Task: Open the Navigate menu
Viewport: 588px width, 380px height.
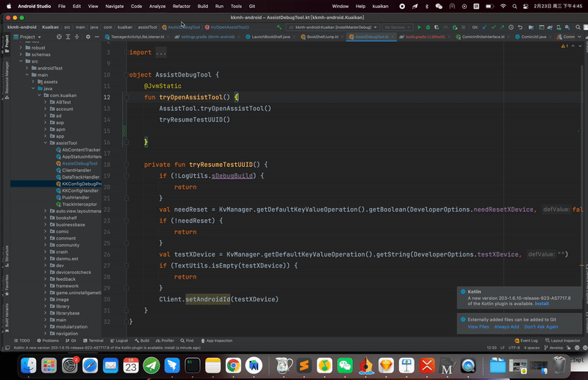Action: (x=115, y=7)
